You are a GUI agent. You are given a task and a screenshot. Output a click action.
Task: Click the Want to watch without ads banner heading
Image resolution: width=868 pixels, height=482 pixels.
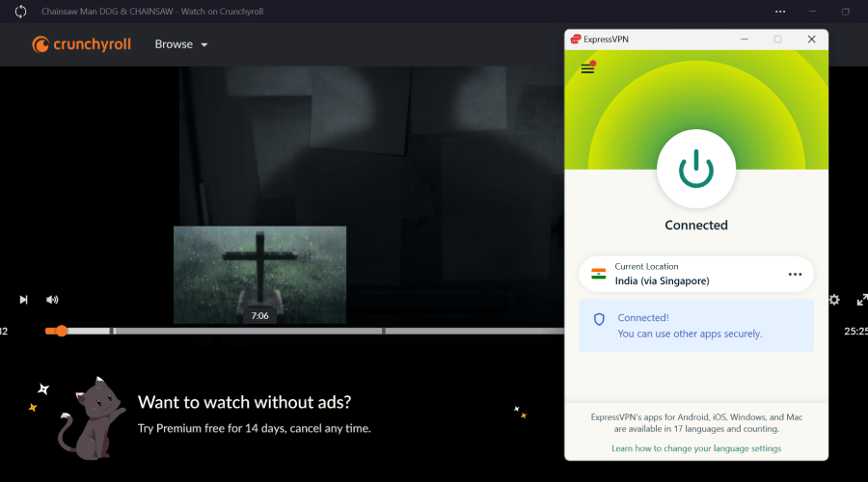tap(244, 402)
